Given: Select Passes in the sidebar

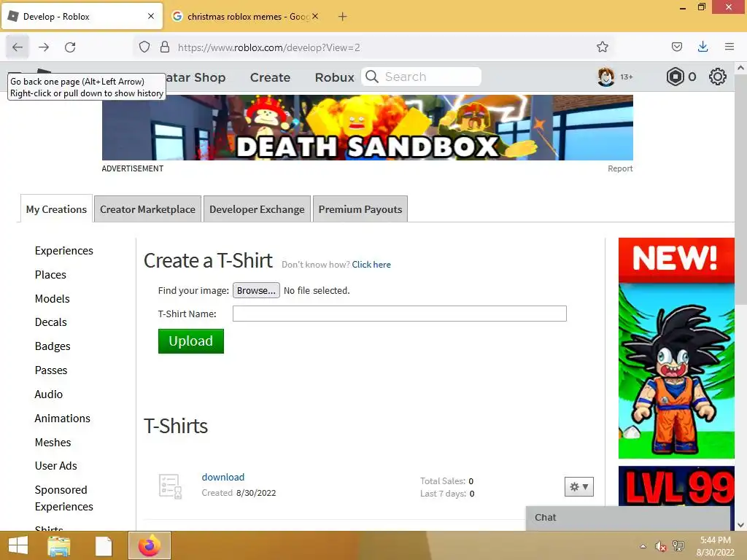Looking at the screenshot, I should pos(51,370).
